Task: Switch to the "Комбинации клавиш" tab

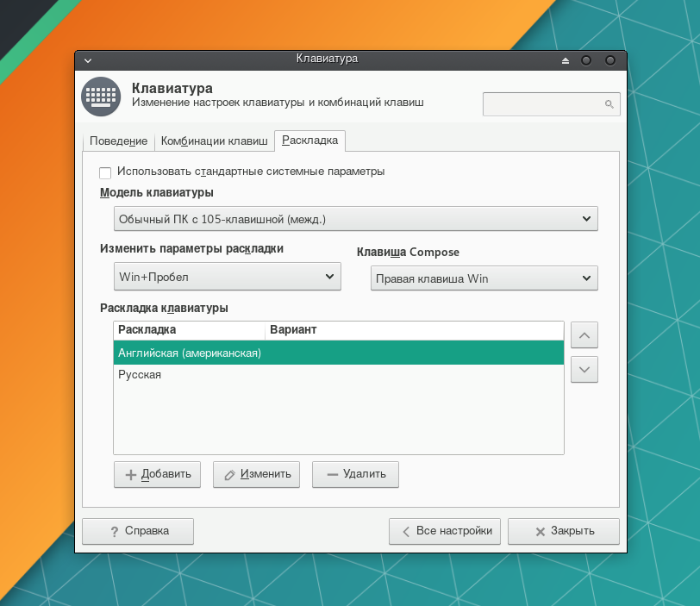Action: click(215, 141)
